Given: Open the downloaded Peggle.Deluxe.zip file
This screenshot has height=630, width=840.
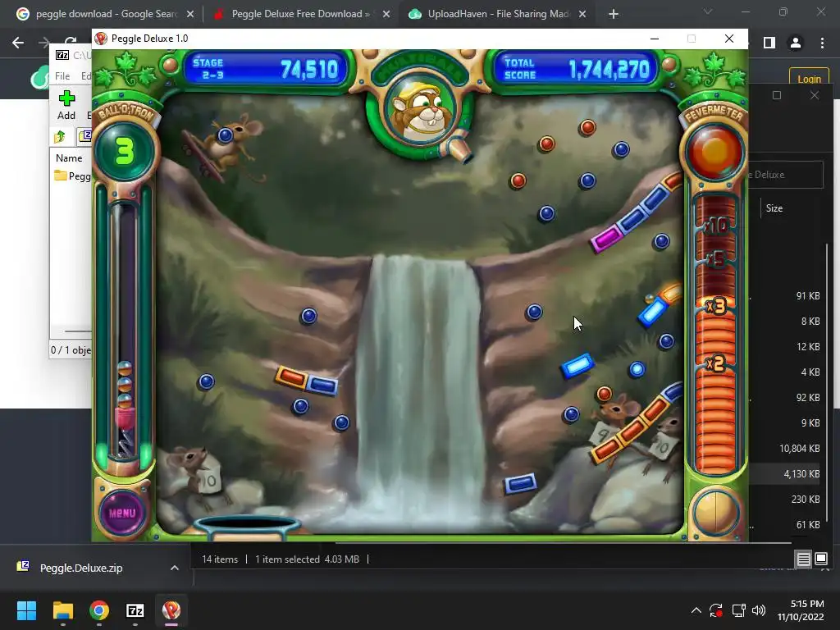Looking at the screenshot, I should point(81,568).
